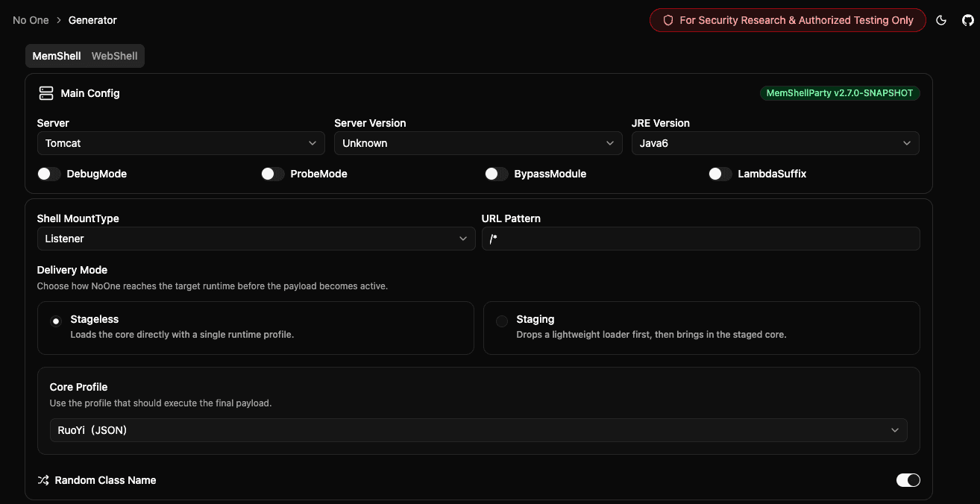Switch to the WebShell tab
Viewport: 980px width, 504px height.
[x=114, y=56]
